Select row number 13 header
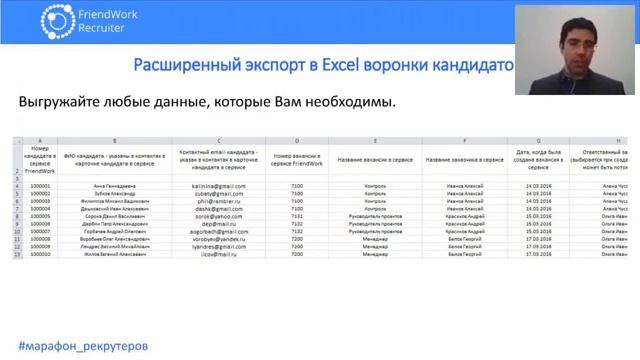The height and width of the screenshot is (360, 640). pyautogui.click(x=18, y=254)
